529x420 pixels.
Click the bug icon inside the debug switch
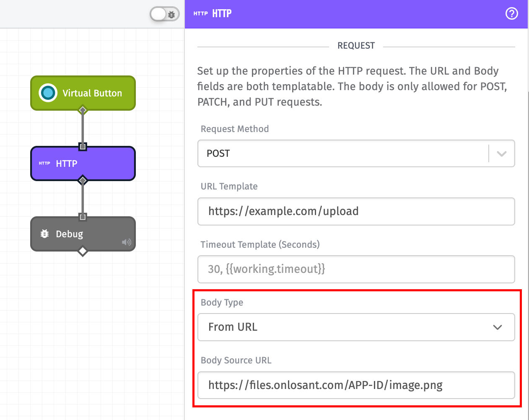171,14
